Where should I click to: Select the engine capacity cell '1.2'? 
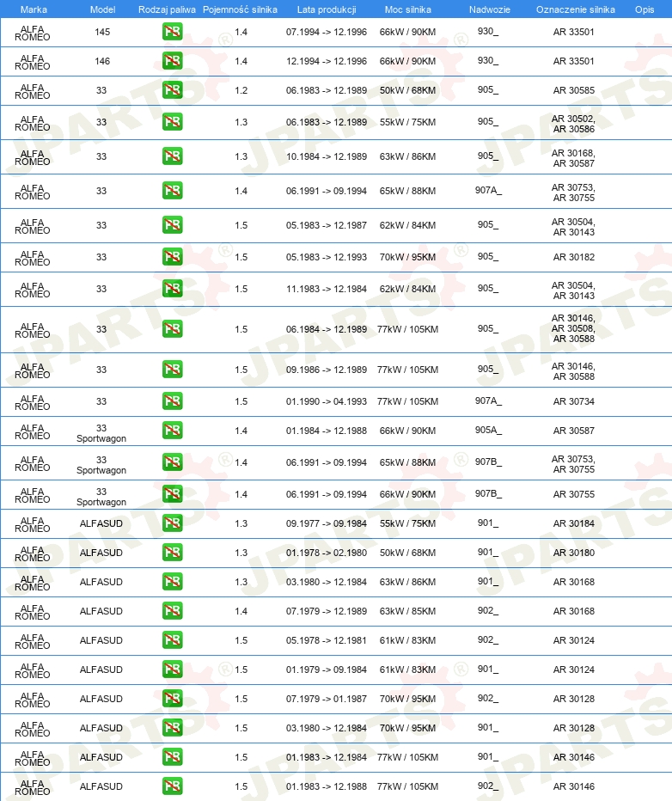point(241,90)
